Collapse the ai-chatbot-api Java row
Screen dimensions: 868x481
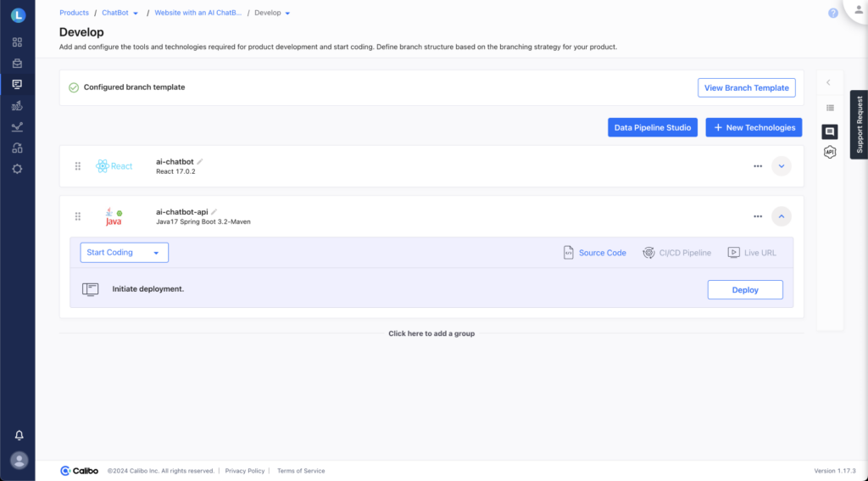pyautogui.click(x=781, y=216)
